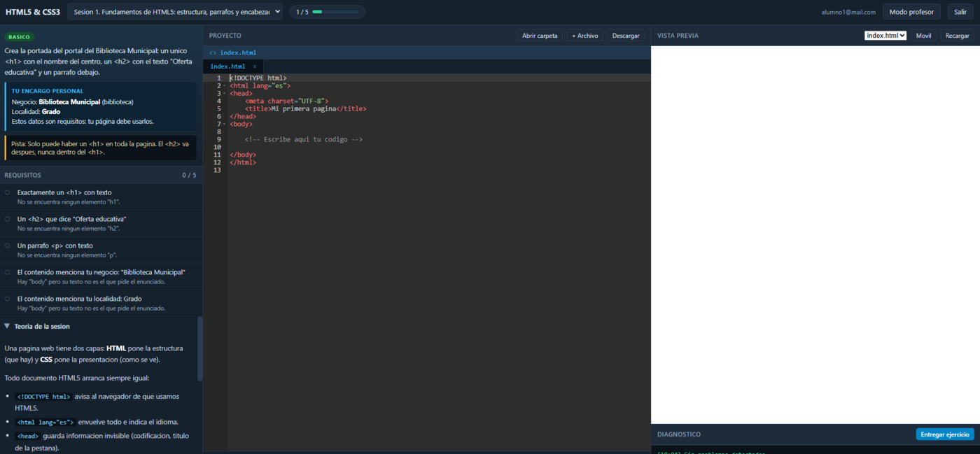Switch to the index.html editor tab
This screenshot has width=980, height=454.
[227, 66]
